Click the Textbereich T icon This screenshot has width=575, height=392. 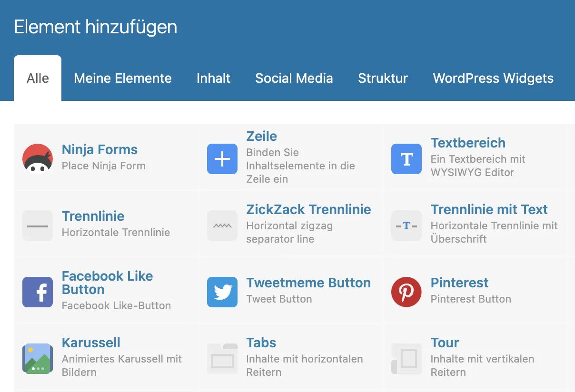[406, 159]
